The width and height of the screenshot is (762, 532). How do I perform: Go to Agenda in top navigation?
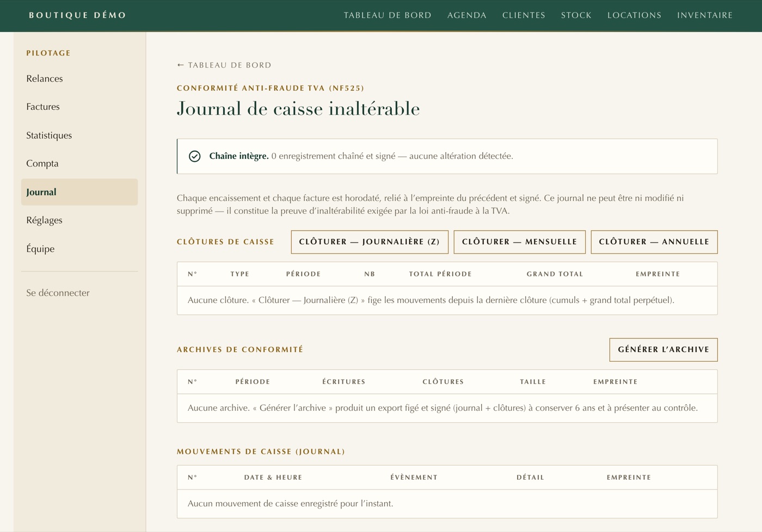pyautogui.click(x=467, y=15)
